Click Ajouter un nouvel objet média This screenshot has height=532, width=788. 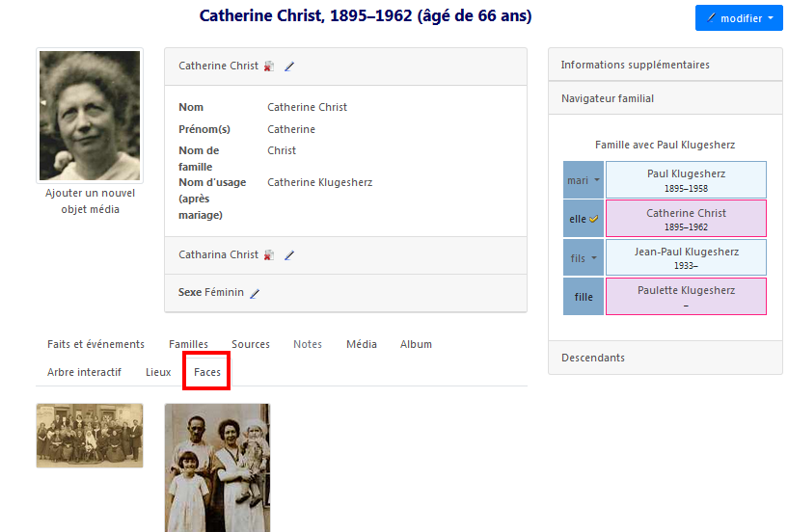click(90, 200)
